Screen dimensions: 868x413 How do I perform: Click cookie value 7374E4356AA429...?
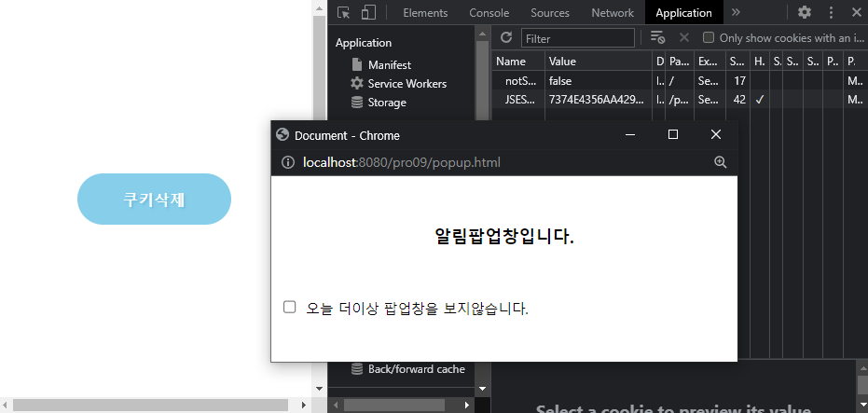(597, 100)
